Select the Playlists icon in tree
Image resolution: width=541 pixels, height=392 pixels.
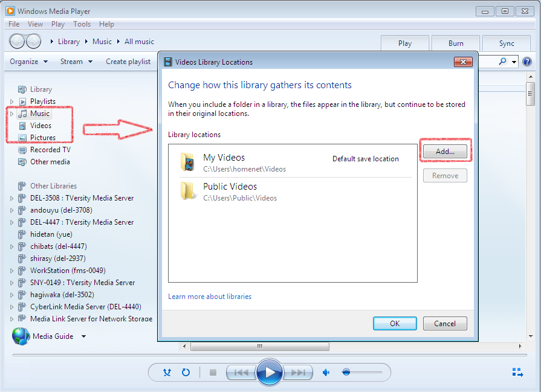click(x=23, y=101)
